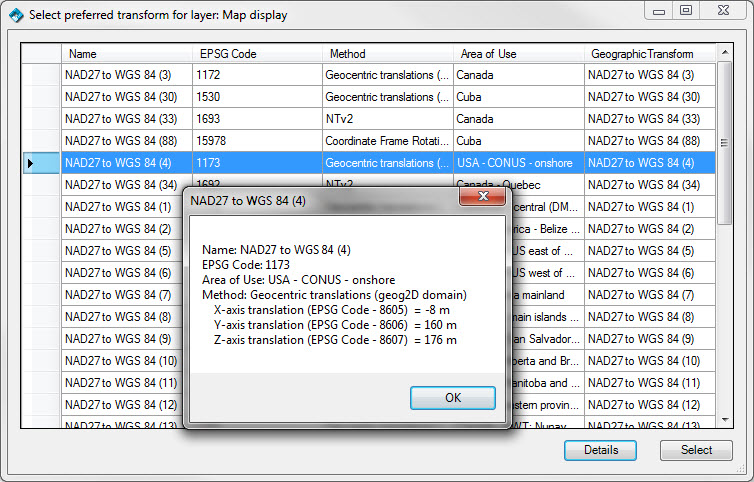The width and height of the screenshot is (754, 482).
Task: Click GeographicTransform cell NAD27 to WGS 84 (1)
Action: (650, 207)
